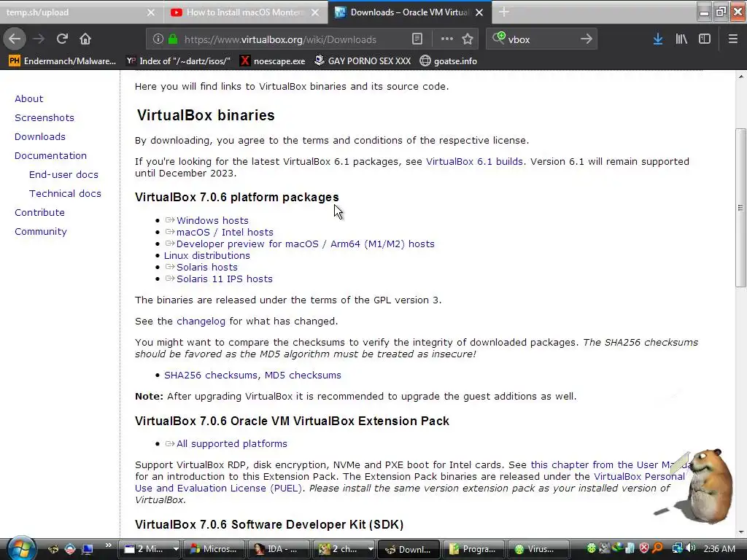Click the page vertical scrollbar thumb
Screen dimensions: 747x560
[x=740, y=208]
